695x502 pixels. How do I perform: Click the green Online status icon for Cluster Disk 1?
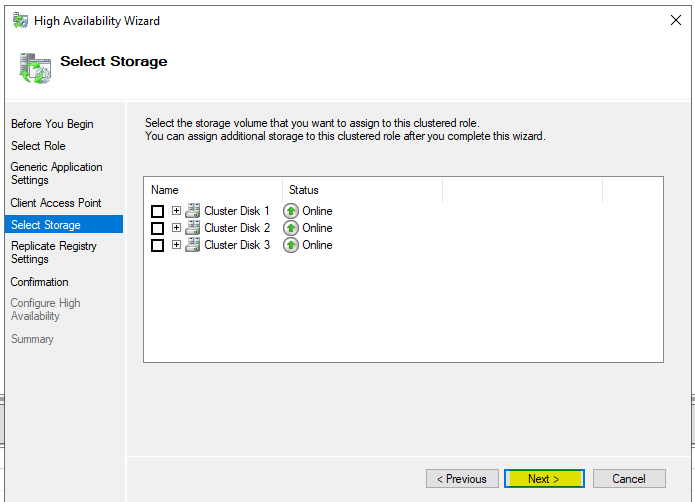291,211
